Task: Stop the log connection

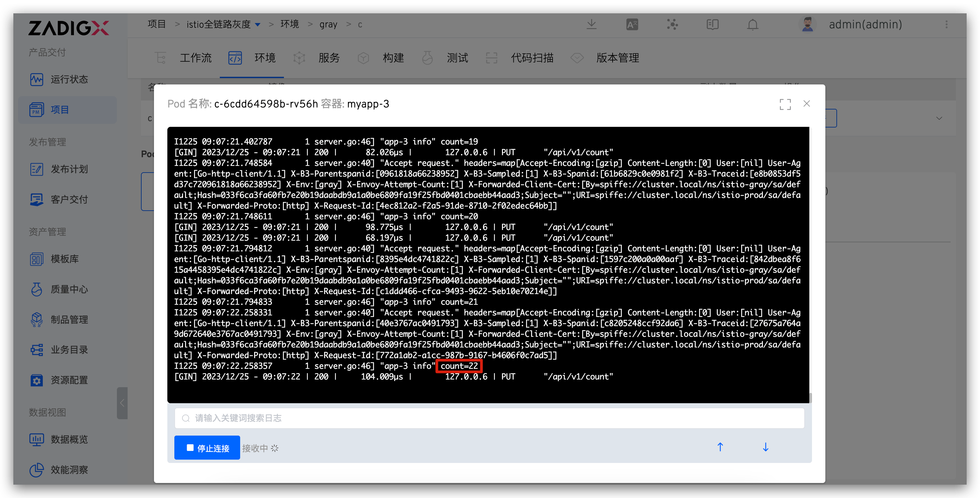Action: [x=207, y=448]
